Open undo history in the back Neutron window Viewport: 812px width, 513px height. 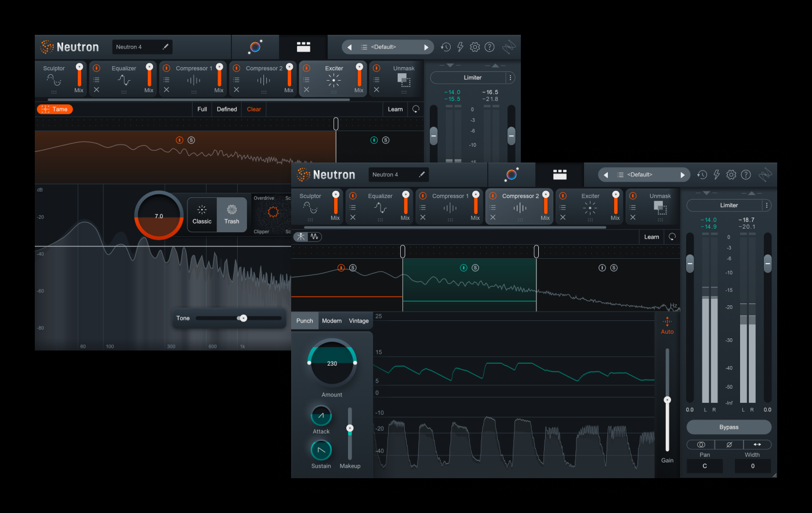[445, 47]
